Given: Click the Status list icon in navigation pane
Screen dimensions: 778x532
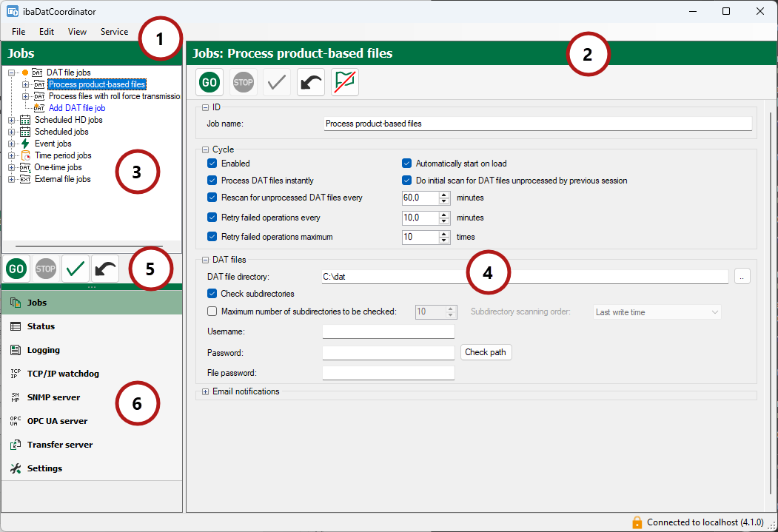Looking at the screenshot, I should [x=16, y=326].
